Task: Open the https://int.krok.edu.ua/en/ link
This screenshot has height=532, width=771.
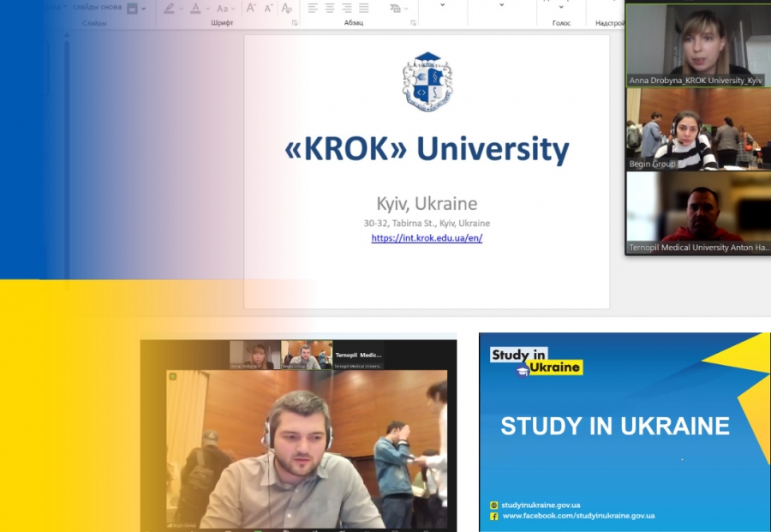Action: point(427,238)
